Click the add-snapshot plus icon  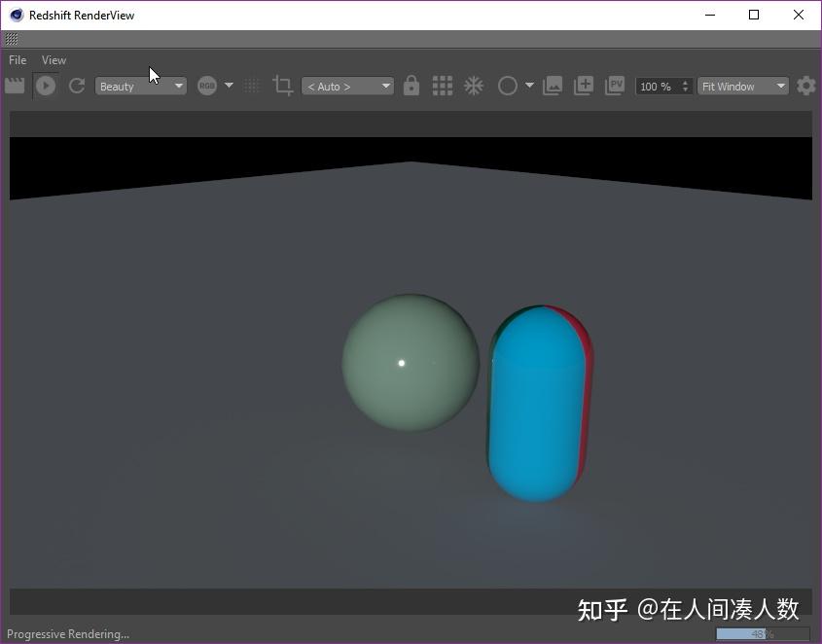coord(584,86)
